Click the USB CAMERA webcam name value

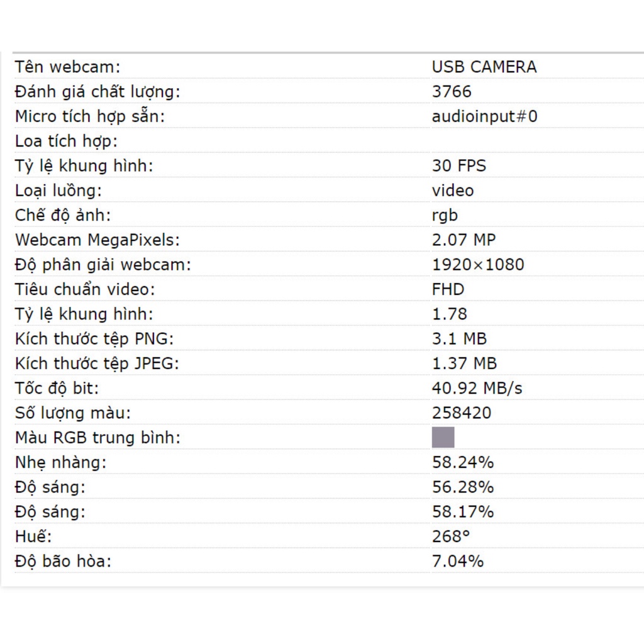click(484, 67)
